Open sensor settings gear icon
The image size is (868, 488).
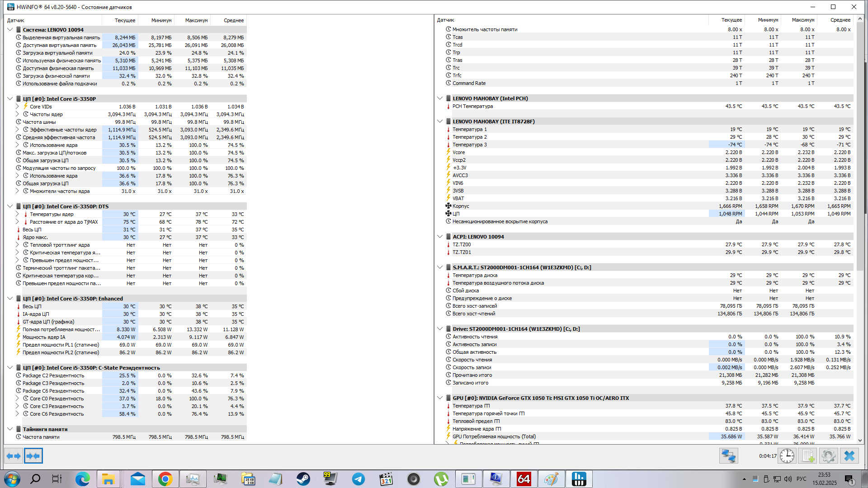[x=828, y=456]
